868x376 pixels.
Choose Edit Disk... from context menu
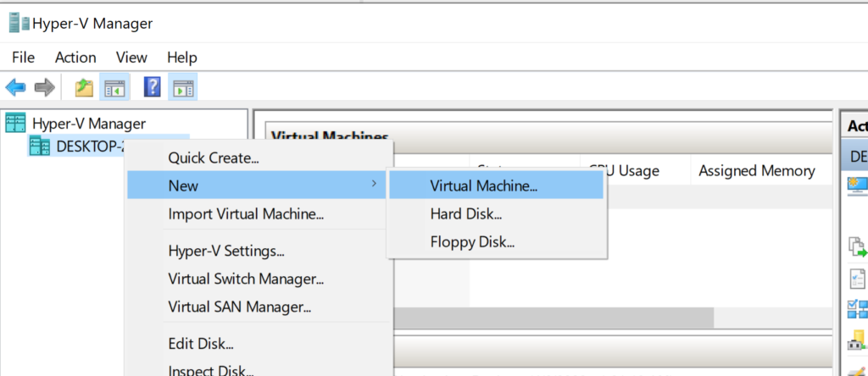[x=257, y=343]
